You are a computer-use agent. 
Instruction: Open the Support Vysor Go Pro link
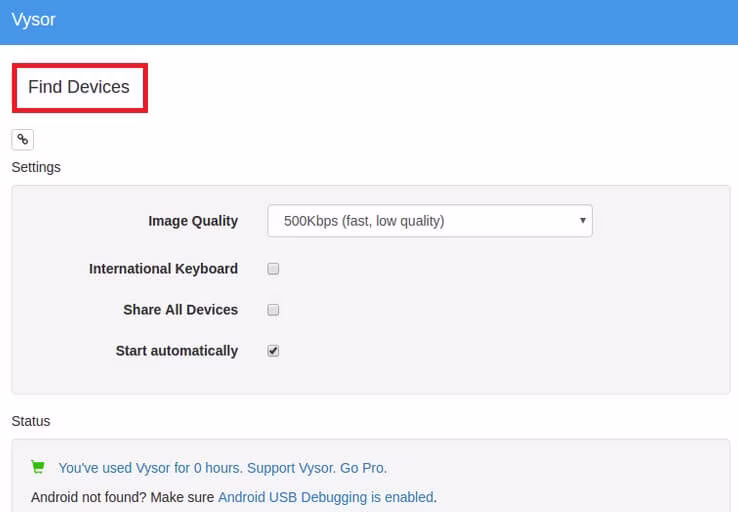[x=223, y=468]
